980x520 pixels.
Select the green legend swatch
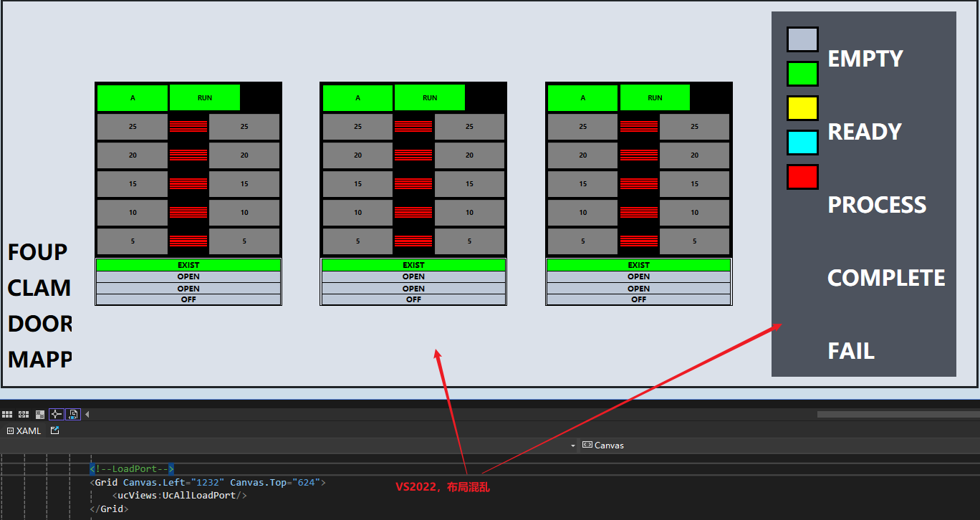802,74
